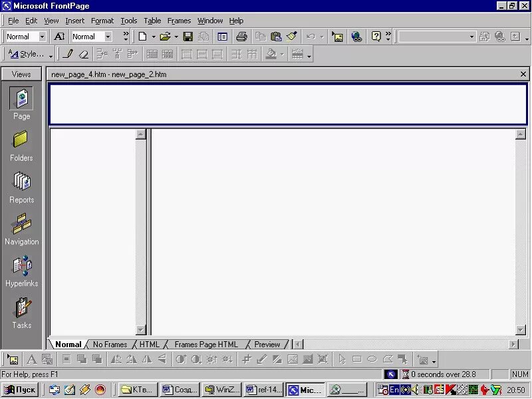Image resolution: width=532 pixels, height=399 pixels.
Task: Expand formatting toolbar more-buttons chevron
Action: (126, 37)
